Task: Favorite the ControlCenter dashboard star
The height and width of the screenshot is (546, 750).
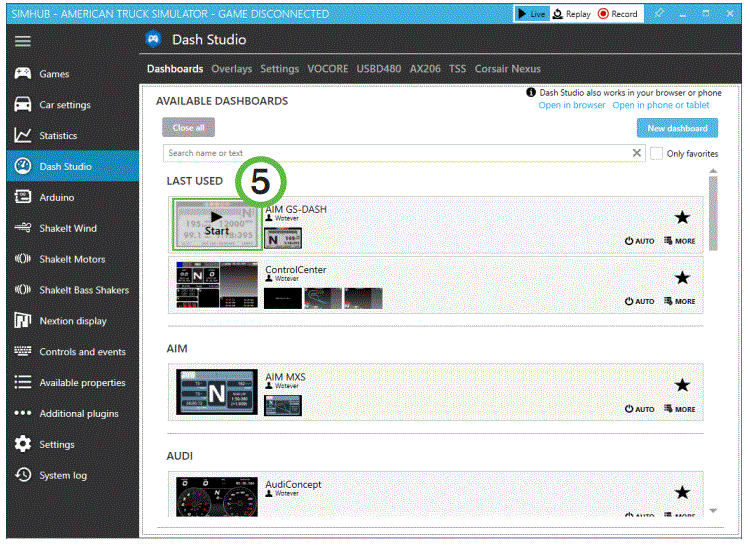Action: [x=682, y=278]
